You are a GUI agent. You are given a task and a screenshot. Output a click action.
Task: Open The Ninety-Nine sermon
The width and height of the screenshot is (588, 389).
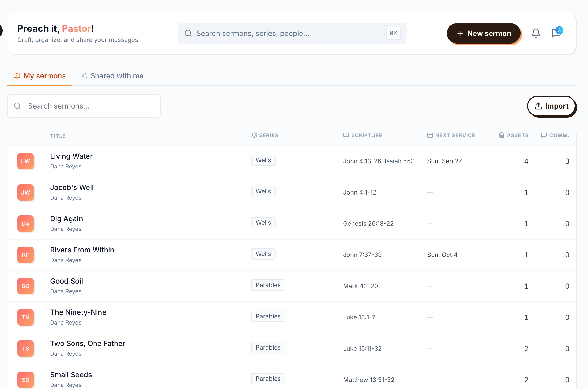[78, 312]
